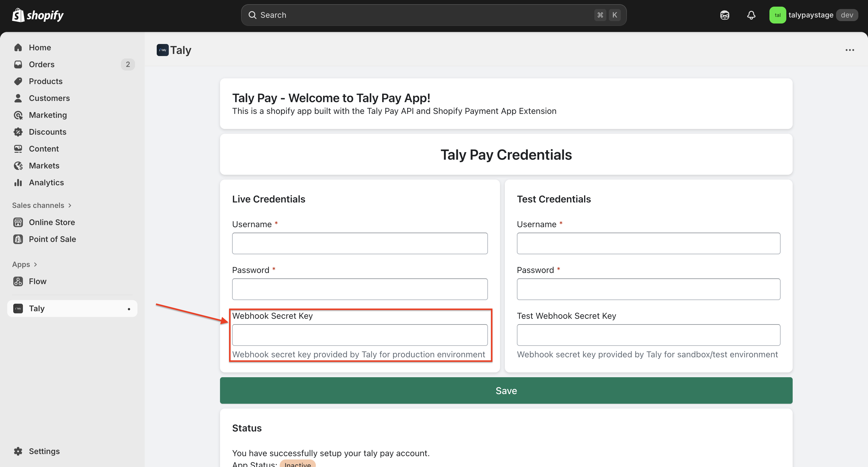The height and width of the screenshot is (467, 868).
Task: Open the Taly page three-dot menu
Action: (850, 50)
